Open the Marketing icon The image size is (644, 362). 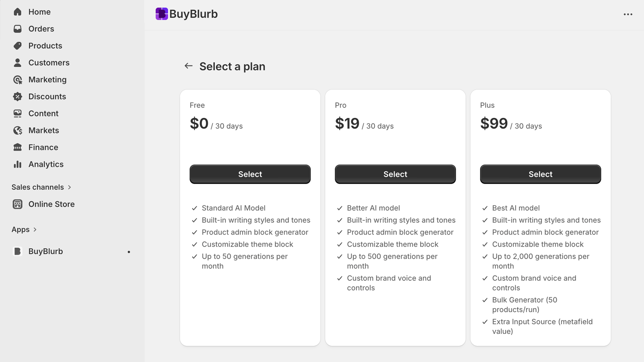(x=18, y=79)
